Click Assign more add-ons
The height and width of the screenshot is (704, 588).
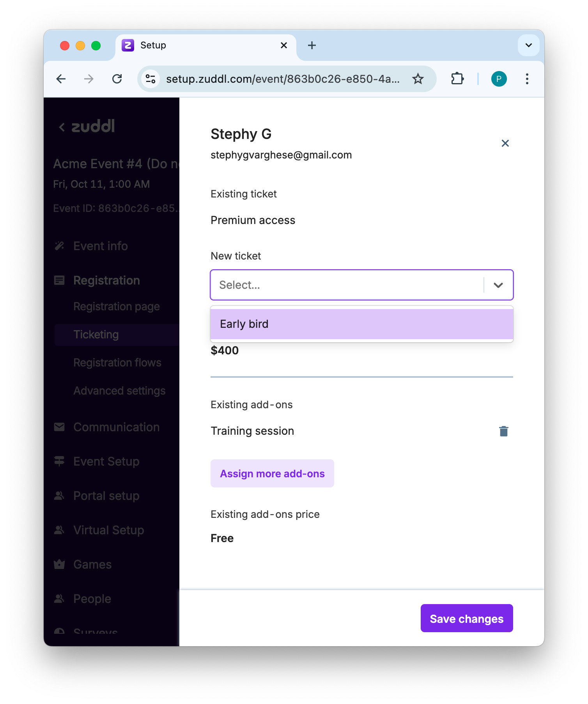pyautogui.click(x=272, y=473)
